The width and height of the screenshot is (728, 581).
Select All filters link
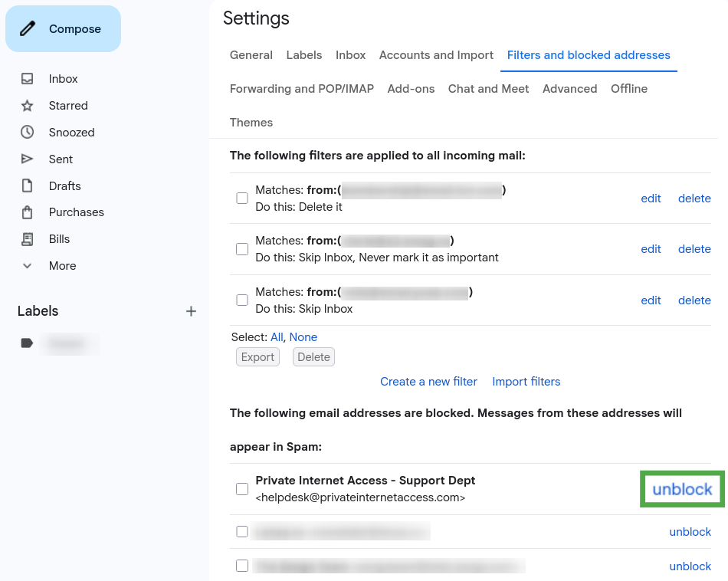pos(277,337)
